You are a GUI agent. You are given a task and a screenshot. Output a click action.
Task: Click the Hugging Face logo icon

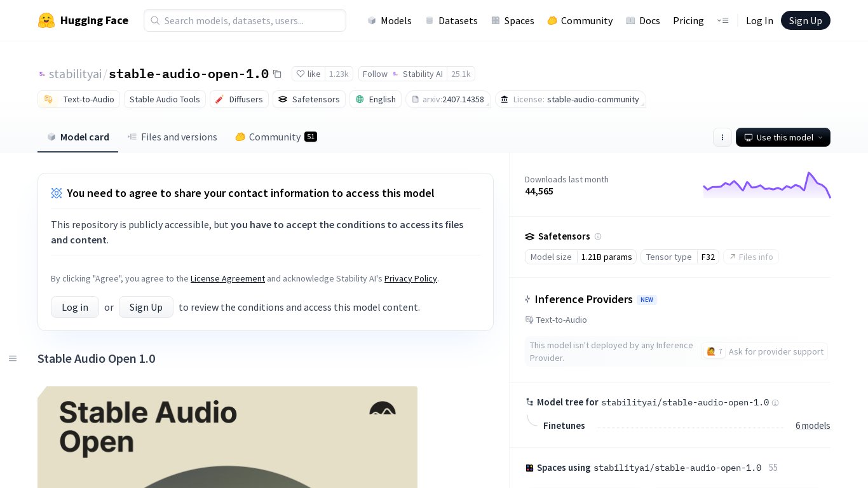tap(46, 20)
